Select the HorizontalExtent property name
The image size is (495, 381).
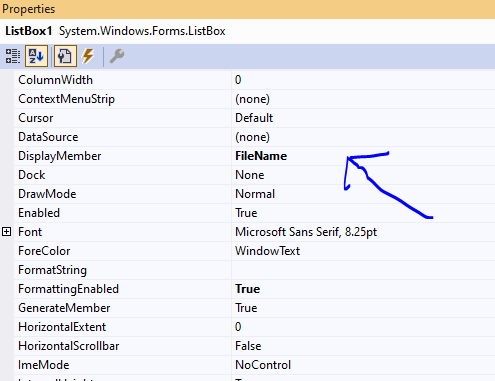click(x=62, y=327)
